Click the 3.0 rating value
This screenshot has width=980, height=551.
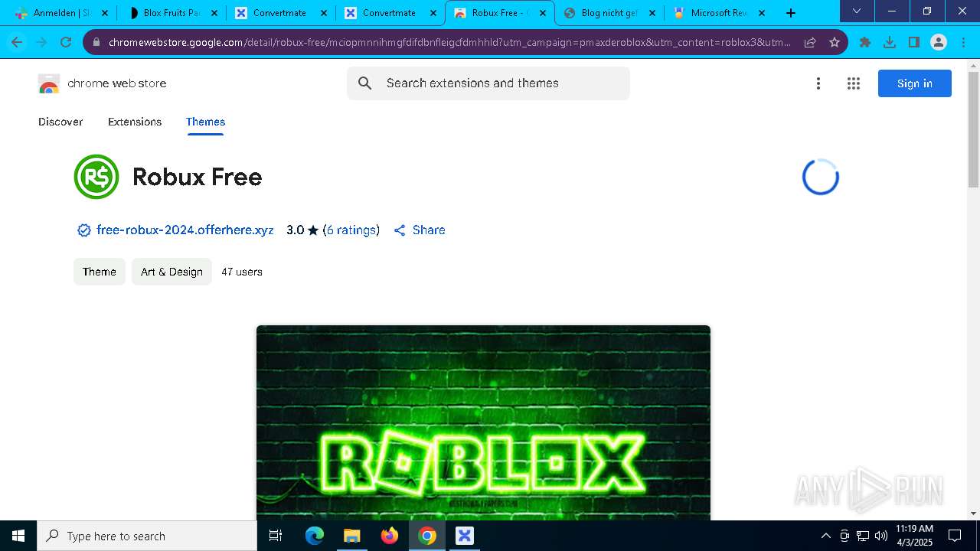pos(295,230)
